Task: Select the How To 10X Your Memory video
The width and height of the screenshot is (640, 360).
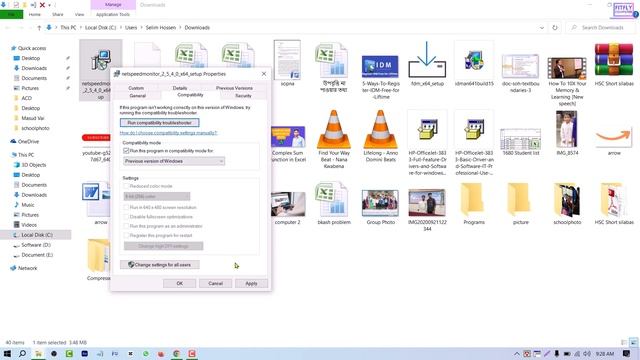Action: [x=567, y=68]
